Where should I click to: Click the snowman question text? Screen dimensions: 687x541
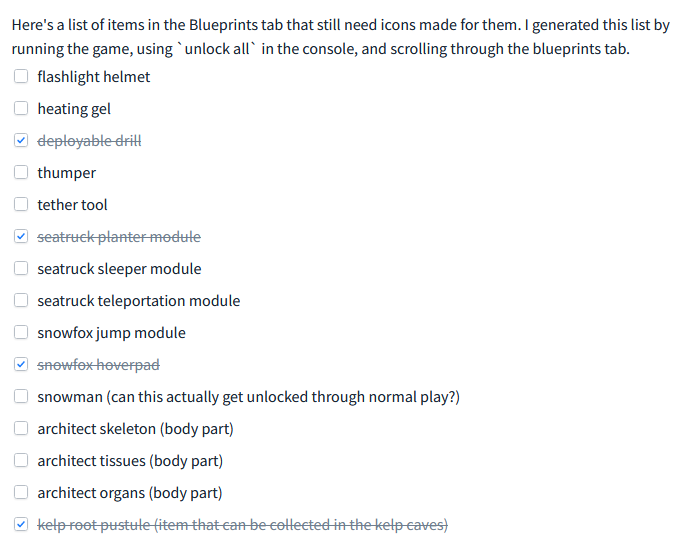(283, 397)
